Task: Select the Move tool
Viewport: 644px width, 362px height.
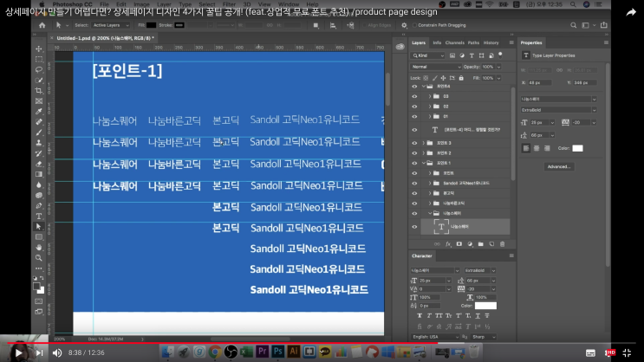Action: click(39, 48)
